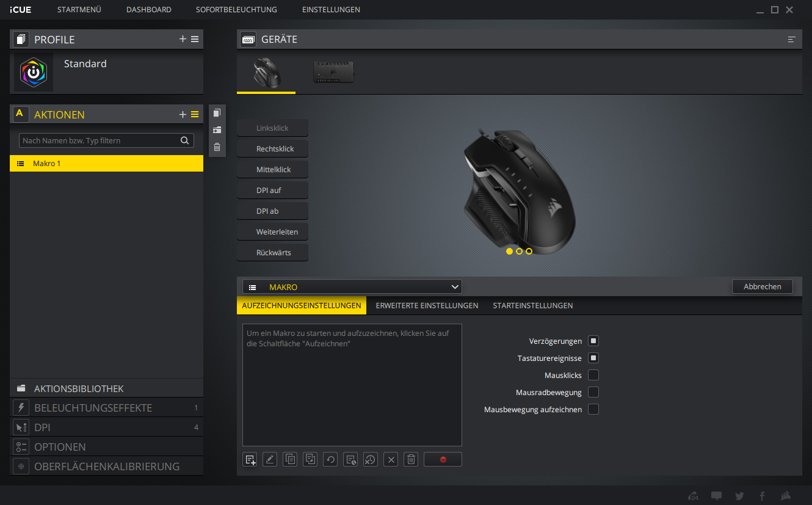Click the move-to-library icon beside Aktionen
Screen dimensions: 812x505
point(217,130)
